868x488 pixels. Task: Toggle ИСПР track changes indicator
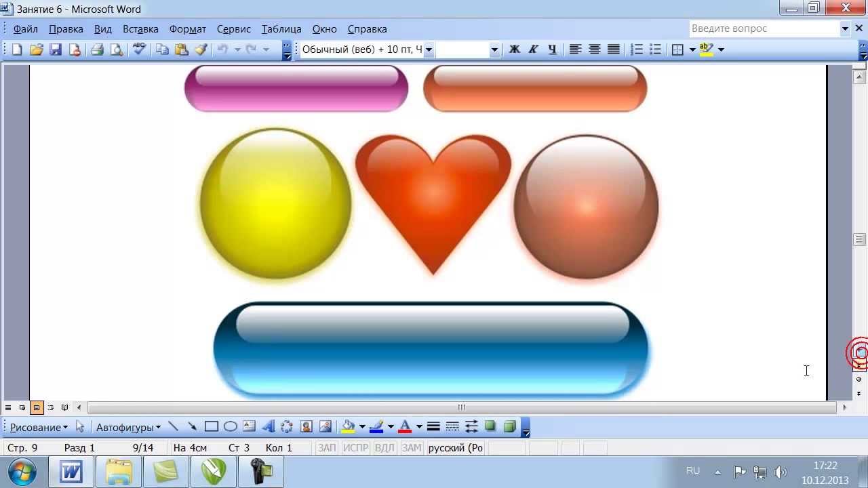355,448
